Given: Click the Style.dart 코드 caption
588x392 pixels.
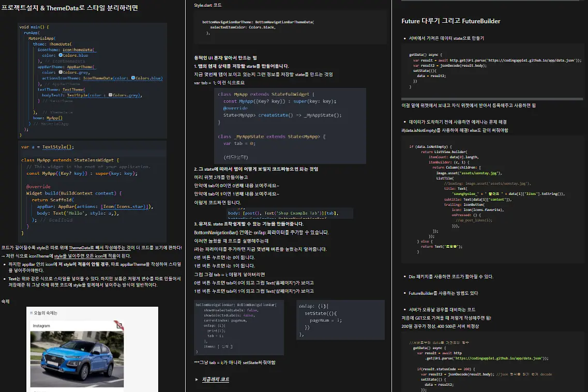Looking at the screenshot, I should (x=208, y=5).
